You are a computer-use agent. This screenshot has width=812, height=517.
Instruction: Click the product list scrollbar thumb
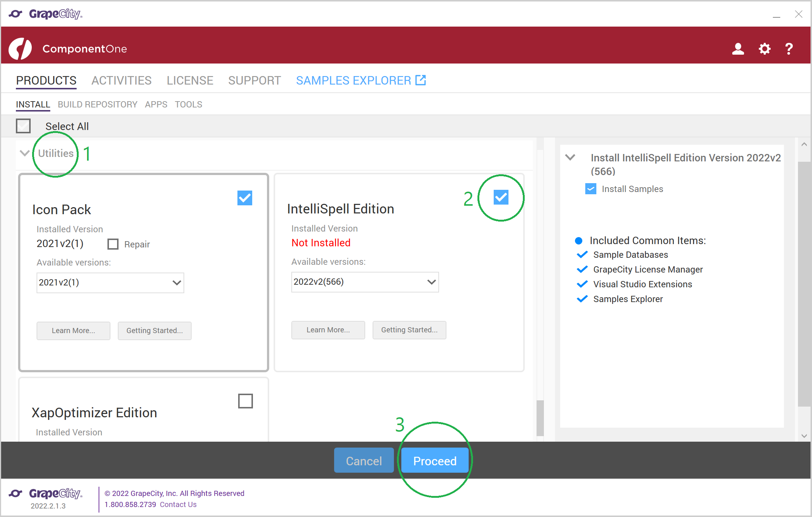540,418
